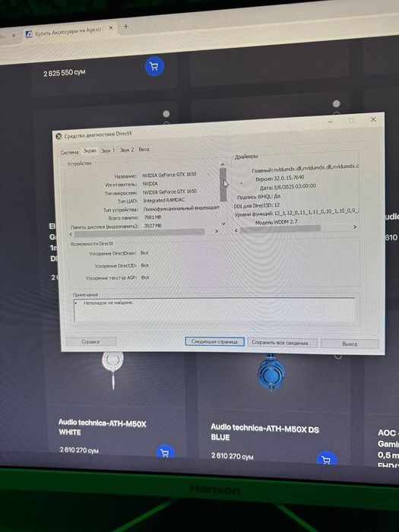The height and width of the screenshot is (532, 399).
Task: Click right arrow of drivers horizontal scrollbar
Action: (355, 226)
